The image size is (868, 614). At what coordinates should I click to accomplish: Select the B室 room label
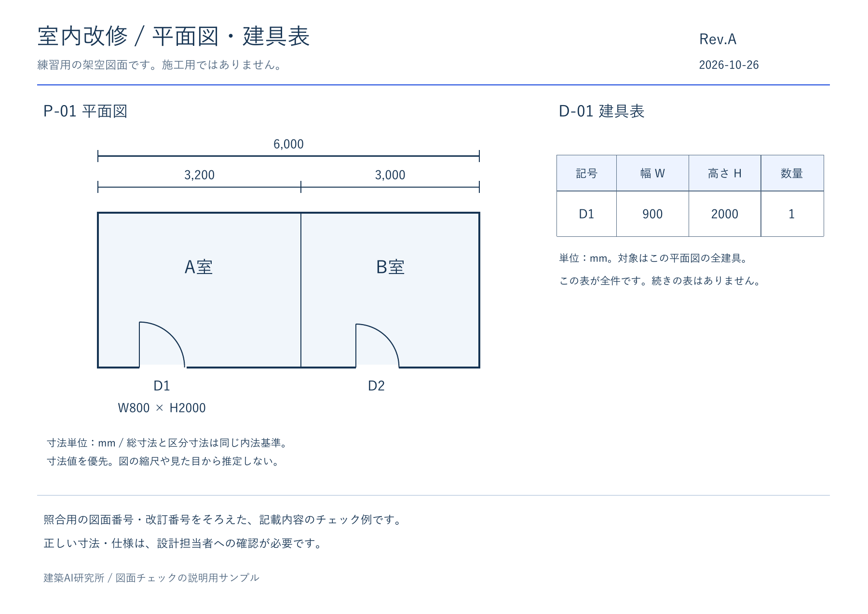click(x=390, y=267)
